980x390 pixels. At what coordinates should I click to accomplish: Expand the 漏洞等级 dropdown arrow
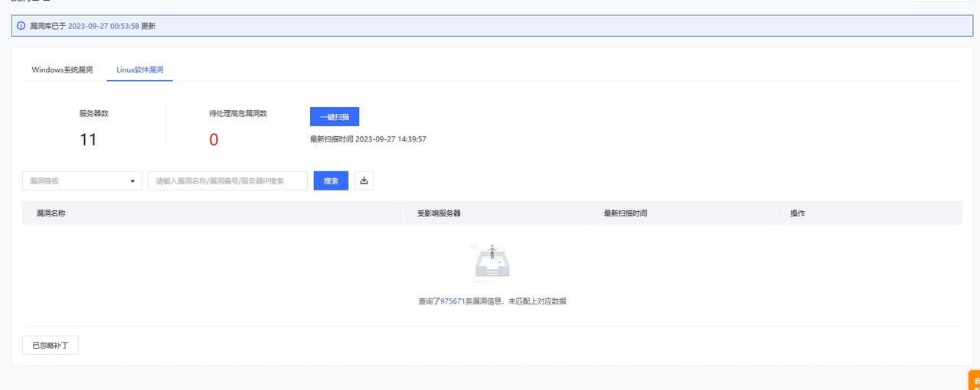132,181
